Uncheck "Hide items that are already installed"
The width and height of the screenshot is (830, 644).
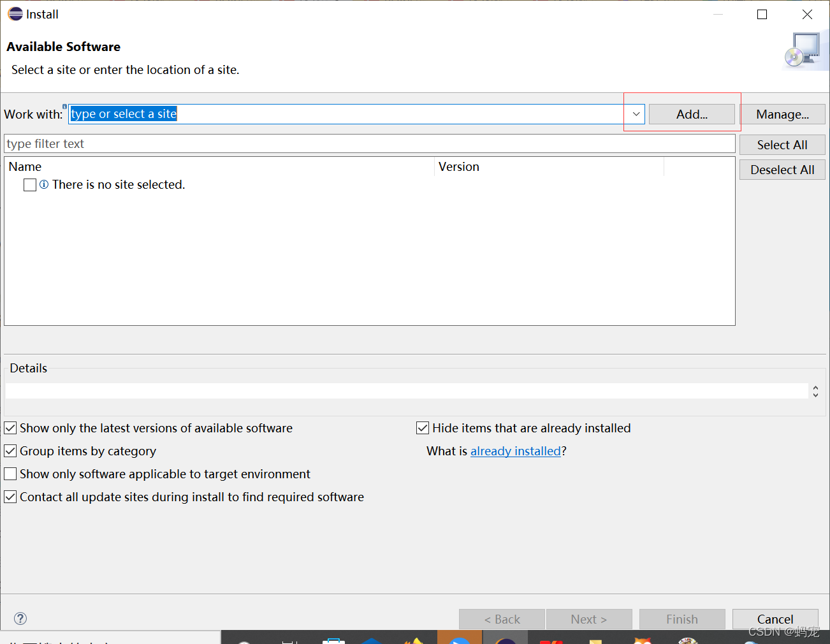click(x=423, y=428)
